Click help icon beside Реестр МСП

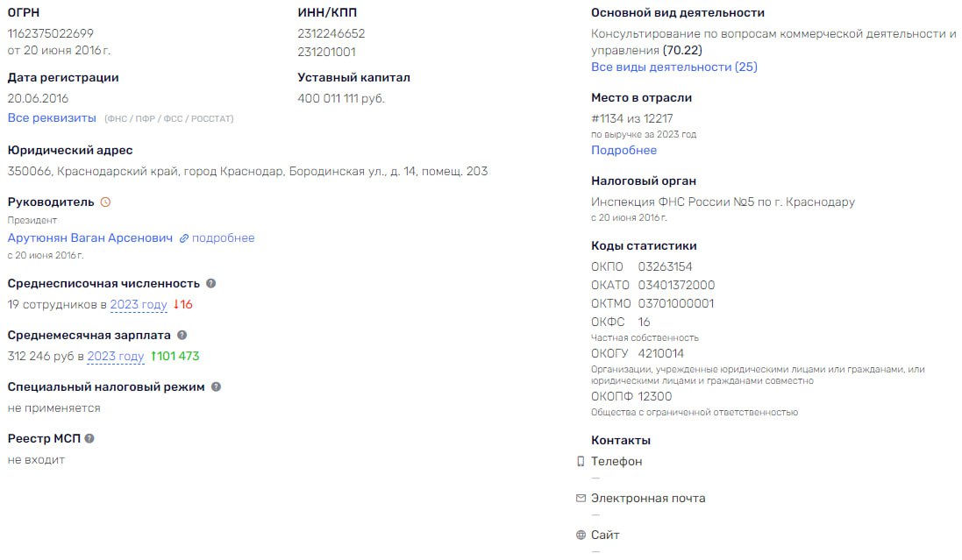click(x=89, y=438)
